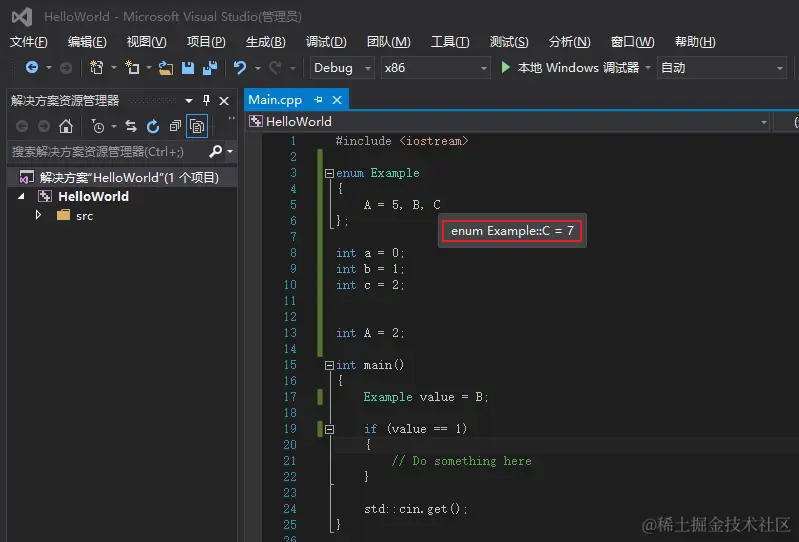799x542 pixels.
Task: Collapse the main() function code block
Action: 329,365
